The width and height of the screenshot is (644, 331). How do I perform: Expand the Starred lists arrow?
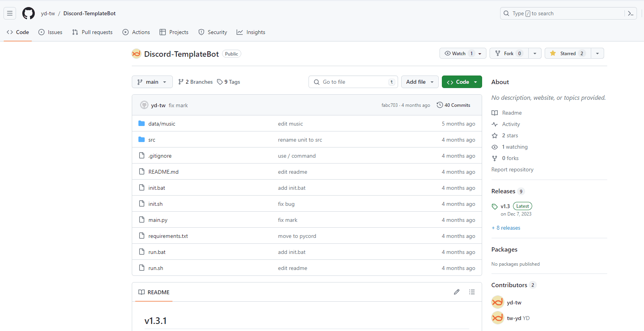click(597, 53)
